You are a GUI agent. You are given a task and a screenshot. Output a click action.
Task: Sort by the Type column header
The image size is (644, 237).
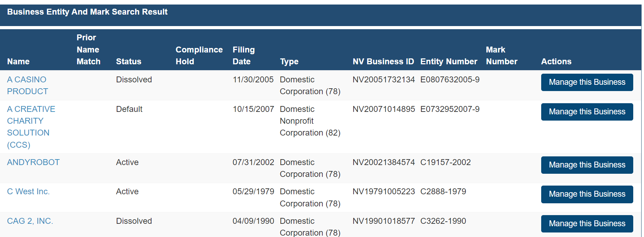[x=289, y=62]
